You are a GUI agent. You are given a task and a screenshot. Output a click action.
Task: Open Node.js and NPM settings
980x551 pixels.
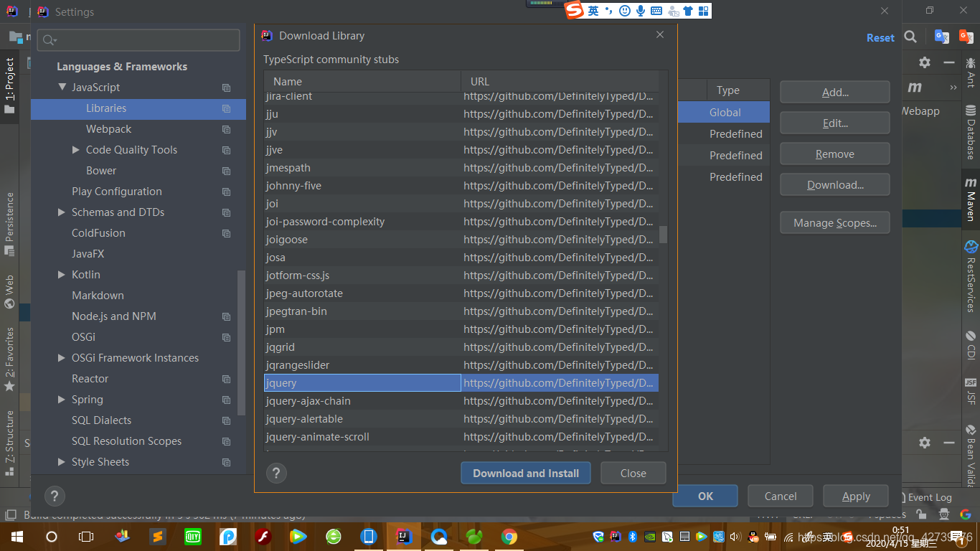(x=114, y=316)
